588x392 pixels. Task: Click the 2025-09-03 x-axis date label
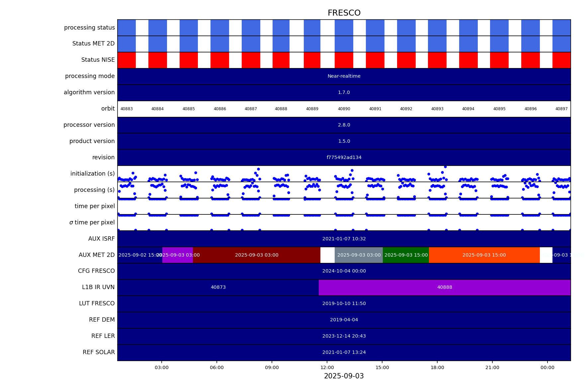click(344, 376)
